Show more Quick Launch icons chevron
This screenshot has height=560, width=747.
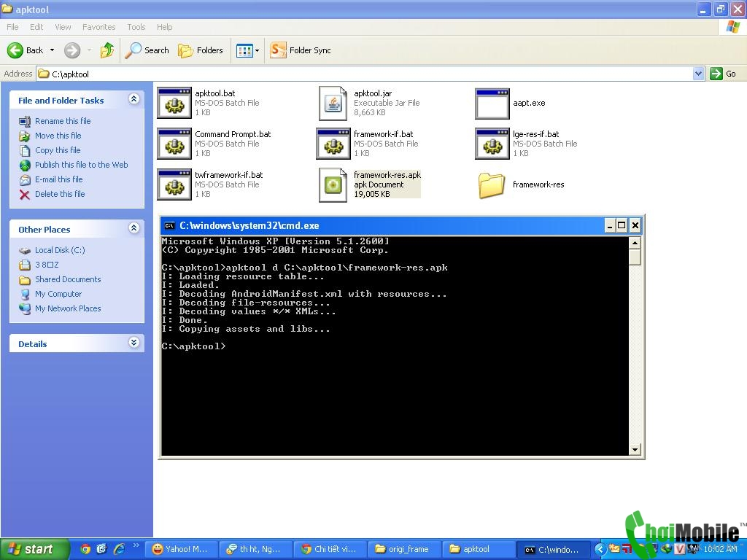tap(136, 545)
